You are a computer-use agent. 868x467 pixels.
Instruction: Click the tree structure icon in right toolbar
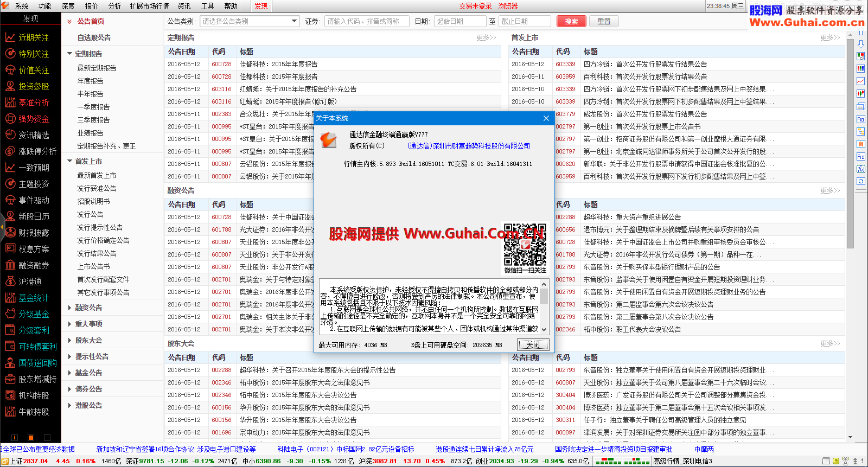[860, 131]
